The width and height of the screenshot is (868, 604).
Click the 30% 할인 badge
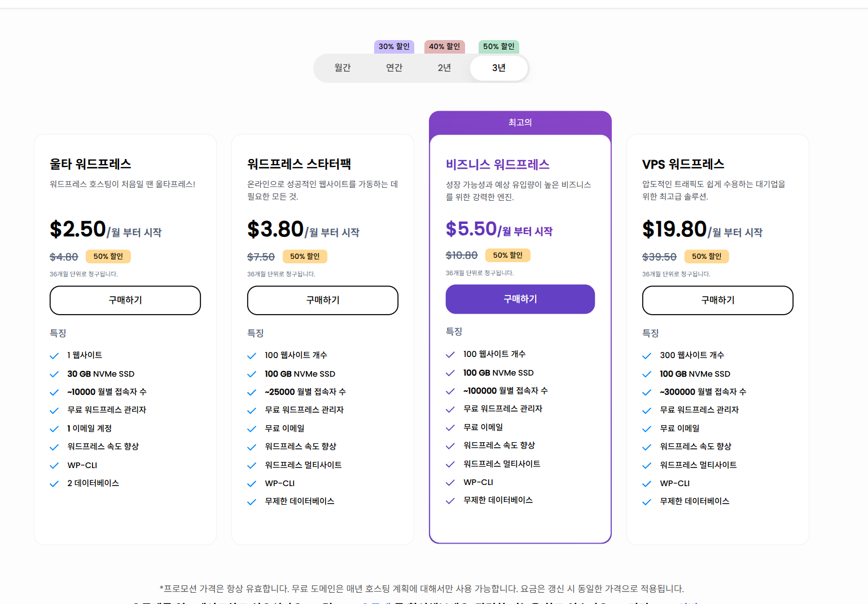click(x=394, y=46)
